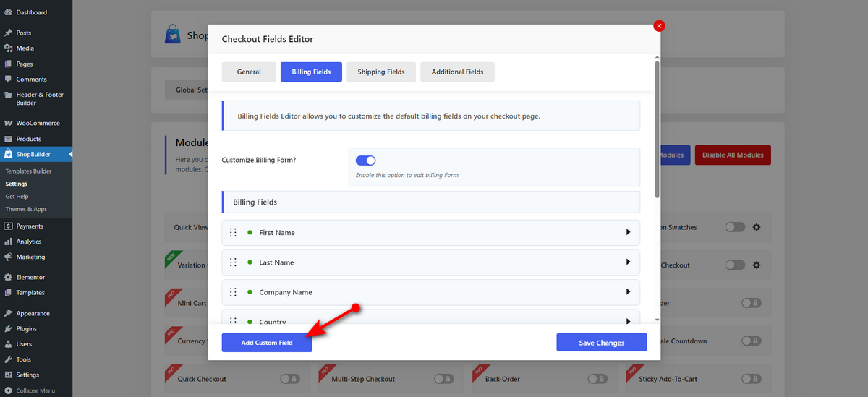Open the ShopBuilder bag icon
The height and width of the screenshot is (397, 868).
click(x=8, y=154)
